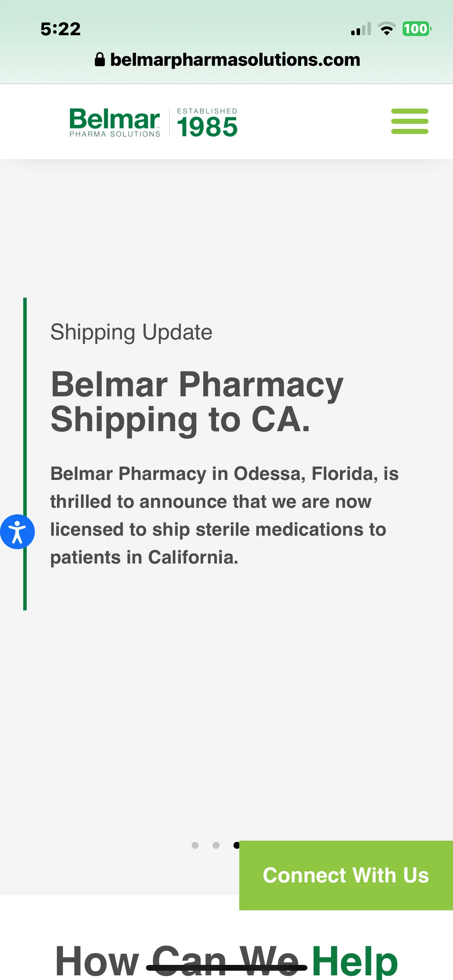
Task: Select the second carousel slide dot
Action: 216,845
